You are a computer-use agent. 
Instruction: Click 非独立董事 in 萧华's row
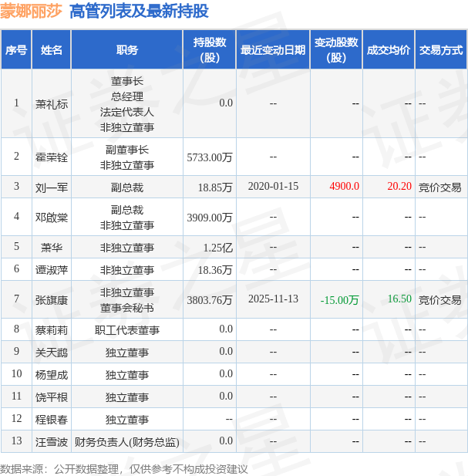pos(127,248)
